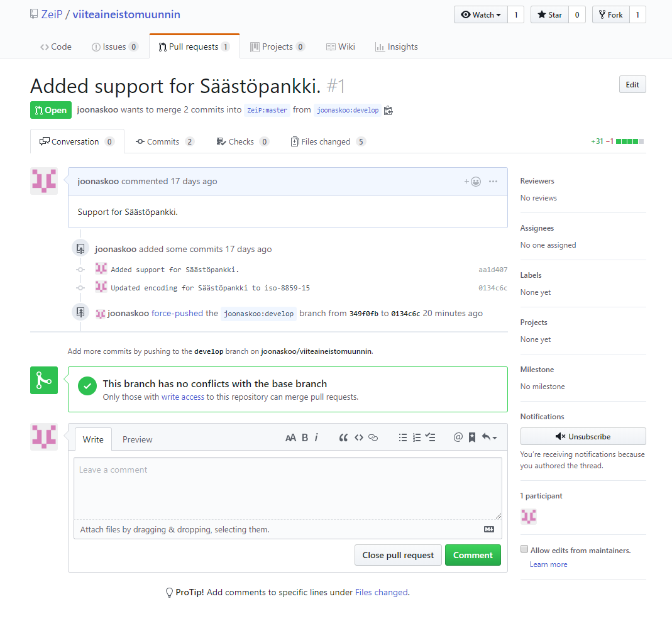Open the Watch dropdown
Screen dimensions: 672x621
(x=481, y=14)
